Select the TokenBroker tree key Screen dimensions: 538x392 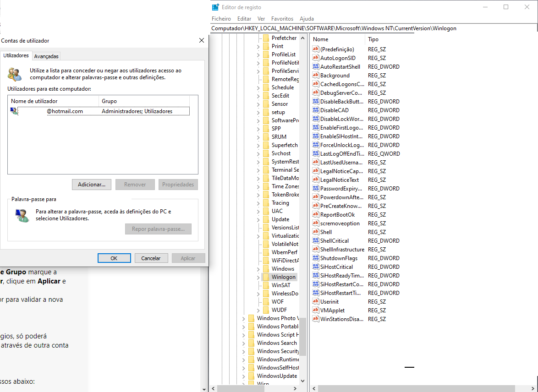pos(285,195)
